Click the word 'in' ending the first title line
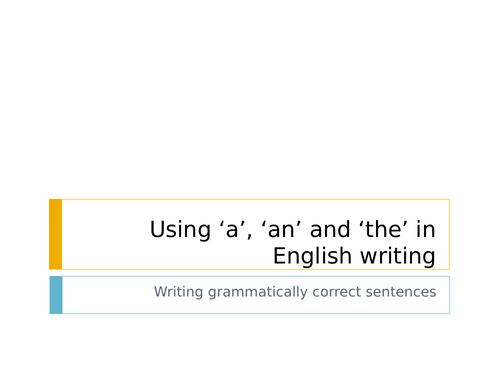This screenshot has width=500, height=375. tap(426, 229)
